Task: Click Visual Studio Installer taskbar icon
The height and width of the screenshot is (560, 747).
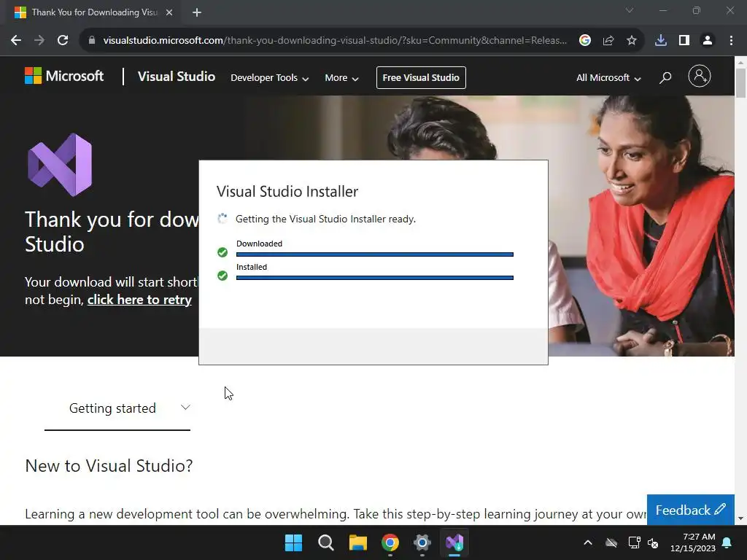Action: pyautogui.click(x=454, y=542)
